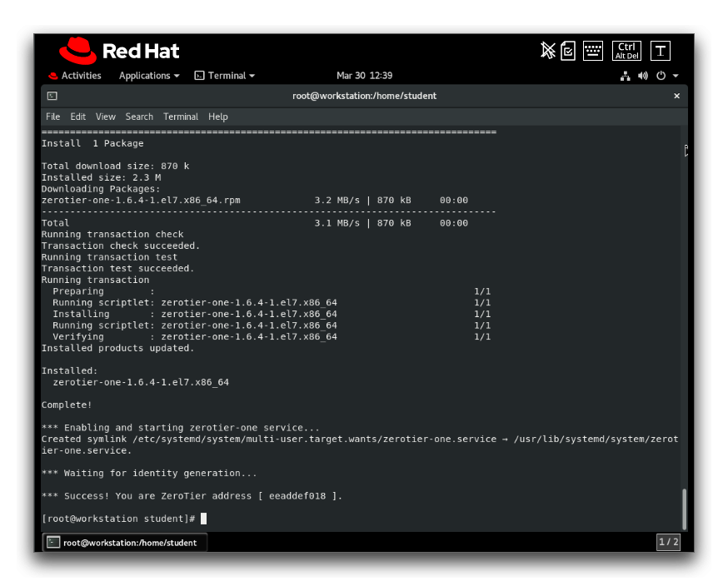728x586 pixels.
Task: Click the 'Verifying' zerotier-one package line
Action: (x=272, y=337)
